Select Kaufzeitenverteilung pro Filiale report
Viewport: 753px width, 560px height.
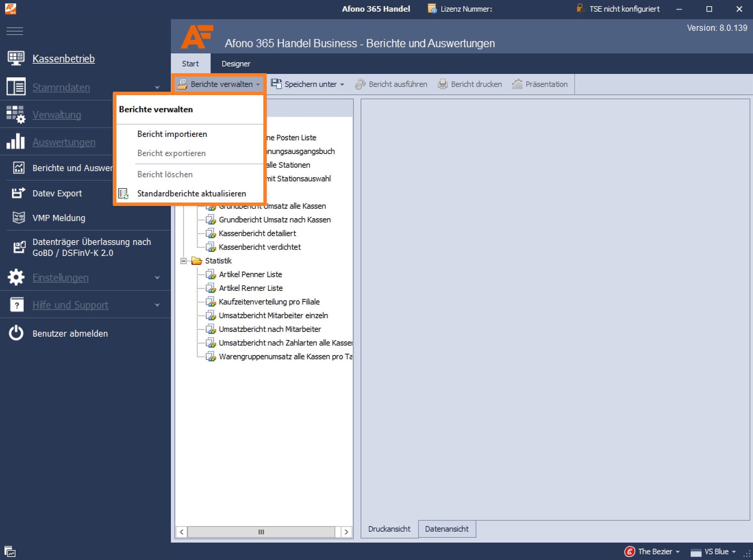pyautogui.click(x=269, y=302)
